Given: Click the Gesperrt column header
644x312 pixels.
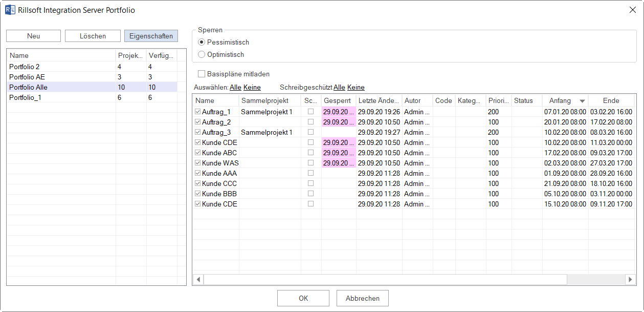Looking at the screenshot, I should (339, 100).
